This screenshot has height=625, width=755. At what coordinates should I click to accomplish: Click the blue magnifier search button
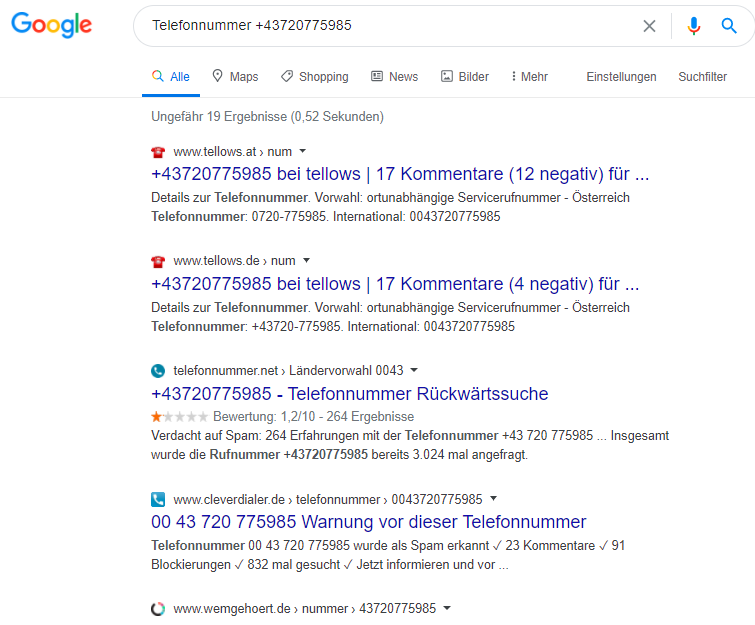coord(729,26)
